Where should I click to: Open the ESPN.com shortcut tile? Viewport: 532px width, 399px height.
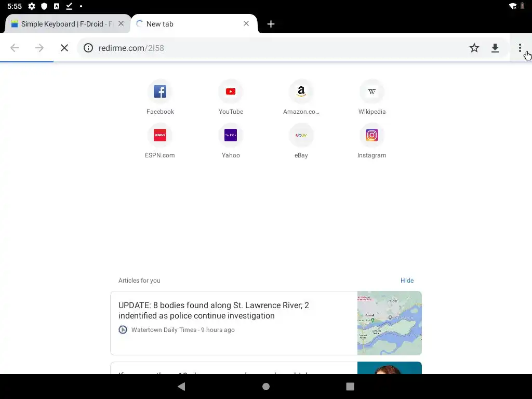[160, 141]
